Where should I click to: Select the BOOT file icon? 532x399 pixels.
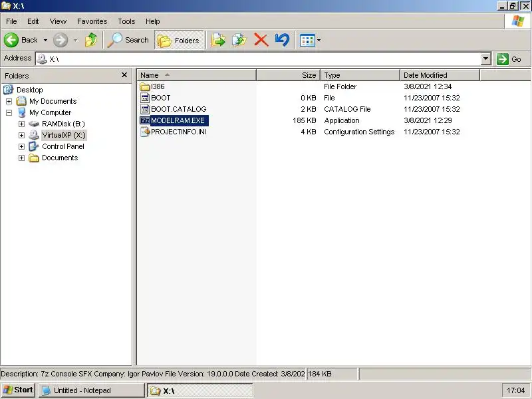coord(145,98)
